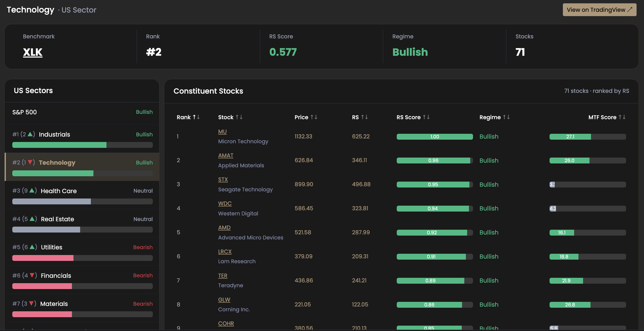Click the 18.8 MTF Score bar
Image resolution: width=644 pixels, height=331 pixels.
point(587,257)
